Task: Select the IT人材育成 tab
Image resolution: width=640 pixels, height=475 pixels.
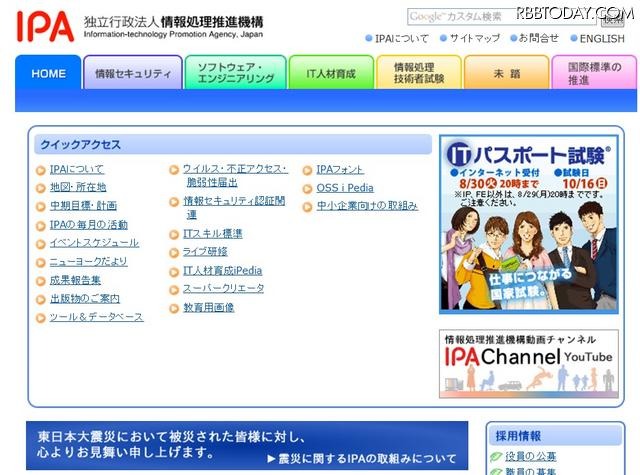Action: click(331, 73)
